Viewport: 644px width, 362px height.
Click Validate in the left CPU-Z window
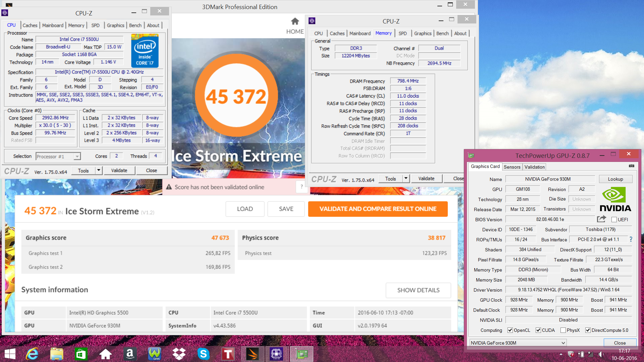pyautogui.click(x=119, y=170)
